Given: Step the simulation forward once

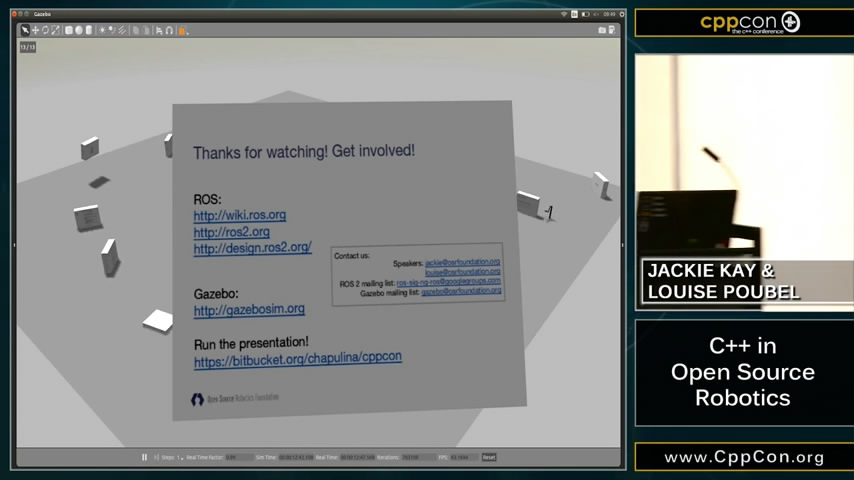Looking at the screenshot, I should point(156,457).
